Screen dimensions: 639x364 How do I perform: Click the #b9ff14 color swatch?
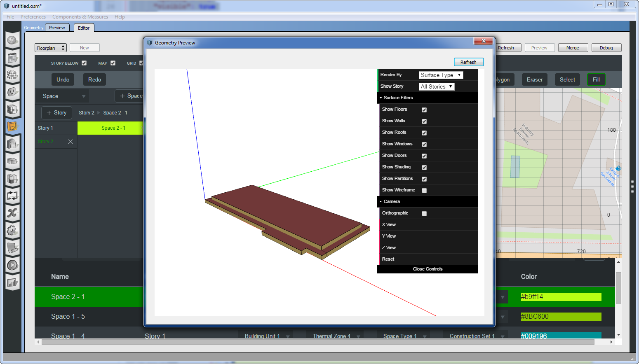561,297
